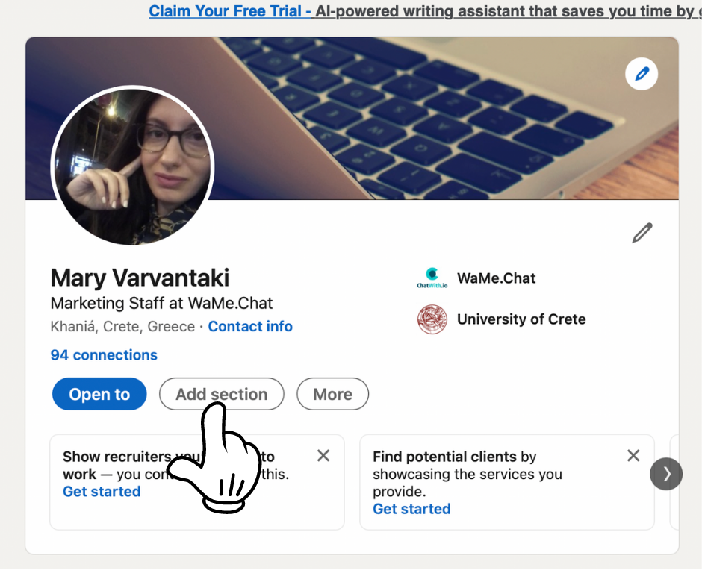
Task: Open the WaMe.Chat company name
Action: pos(496,278)
